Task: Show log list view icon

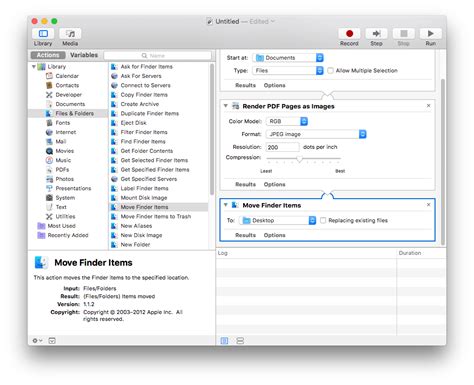Action: point(224,340)
